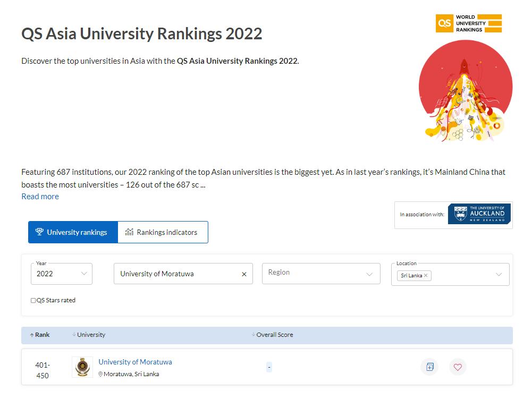Add University of Moratuwa to comparison
532x399 pixels.
click(429, 367)
